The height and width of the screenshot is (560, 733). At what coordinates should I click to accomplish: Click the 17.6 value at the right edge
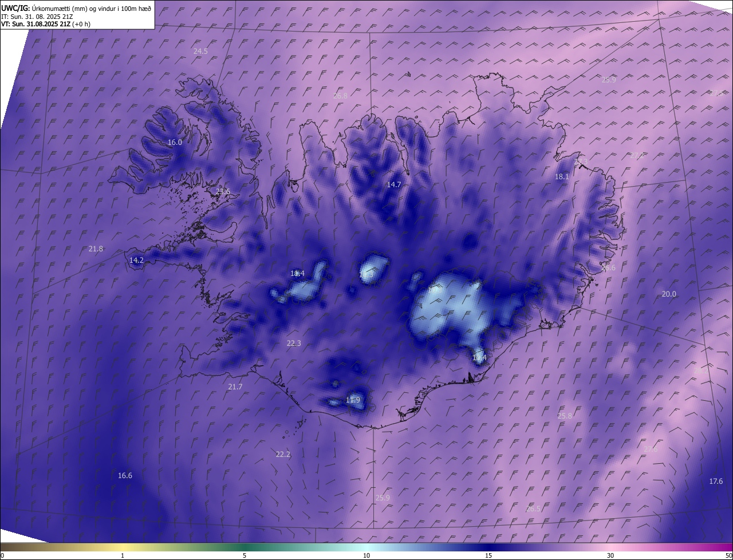716,481
